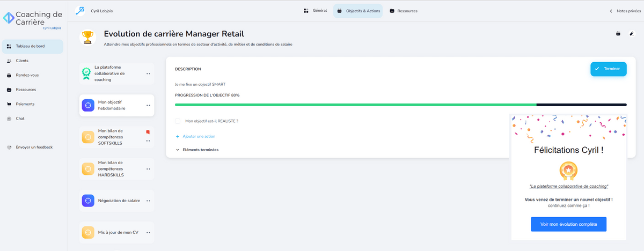This screenshot has width=644, height=251.
Task: Expand Eléments terminés
Action: pos(197,150)
